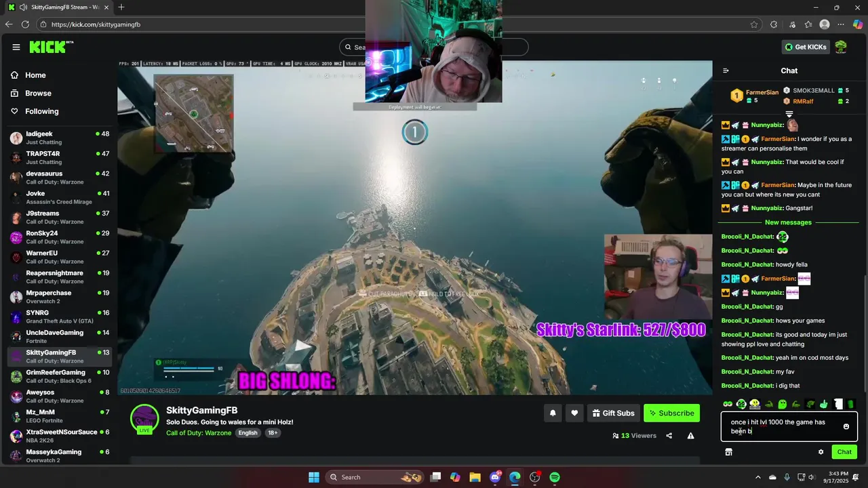Open devasaurus channel in sidebar

(x=61, y=178)
